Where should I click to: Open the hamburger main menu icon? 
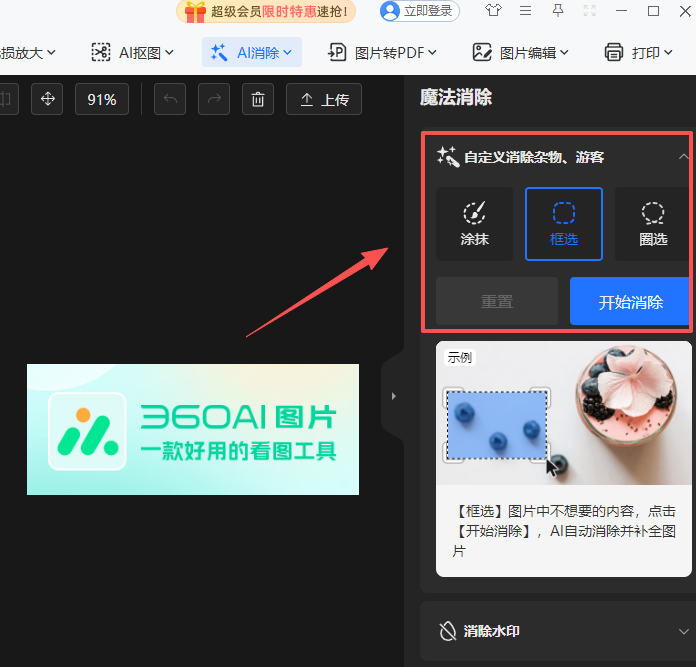point(526,10)
